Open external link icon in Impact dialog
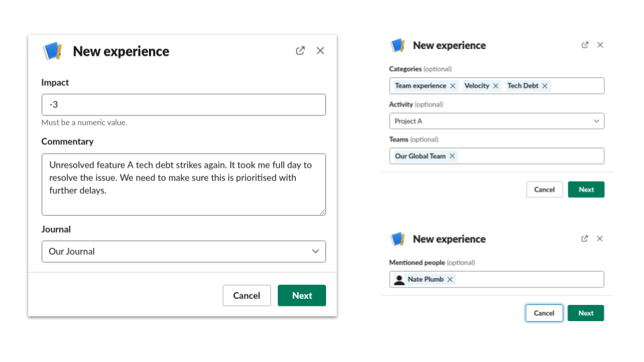The image size is (644, 362). coord(301,50)
